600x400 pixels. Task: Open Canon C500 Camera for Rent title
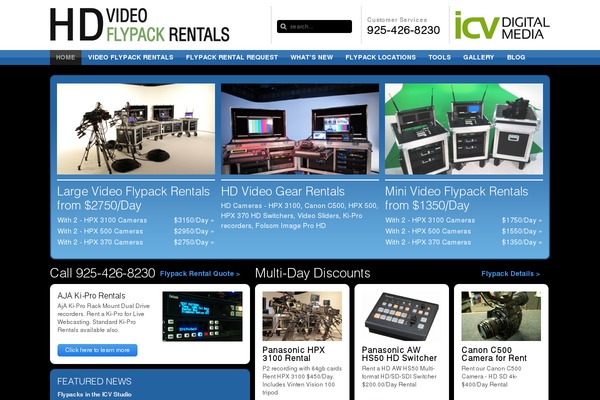tap(494, 354)
